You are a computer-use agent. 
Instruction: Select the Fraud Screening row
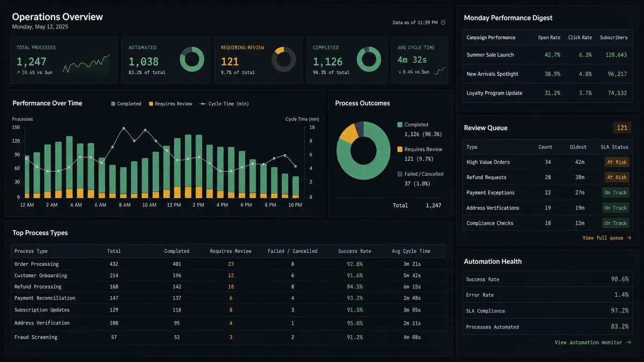[229, 337]
